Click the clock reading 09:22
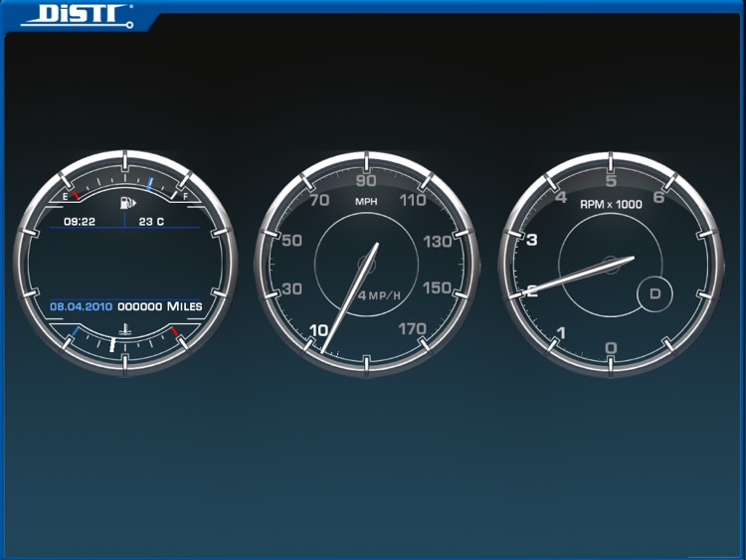746x560 pixels. (x=80, y=221)
